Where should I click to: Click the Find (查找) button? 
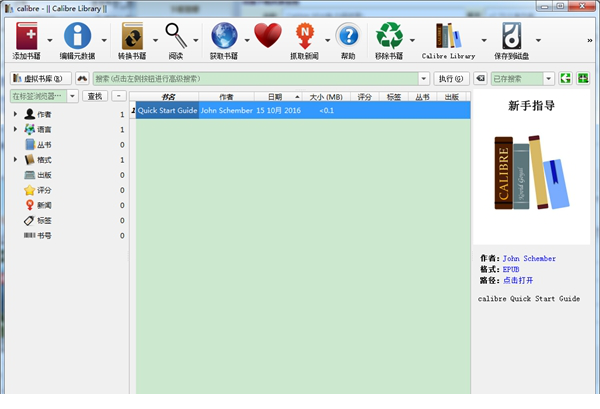[95, 96]
